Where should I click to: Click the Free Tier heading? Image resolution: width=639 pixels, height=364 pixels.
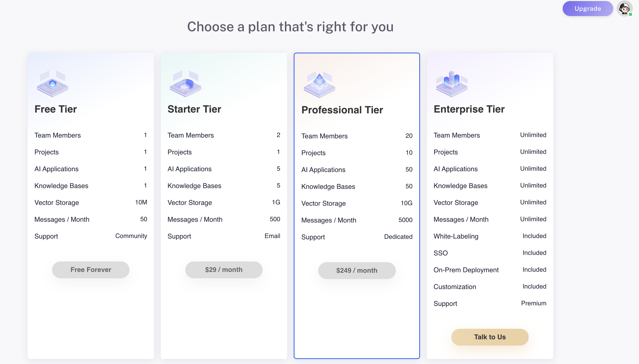coord(56,109)
